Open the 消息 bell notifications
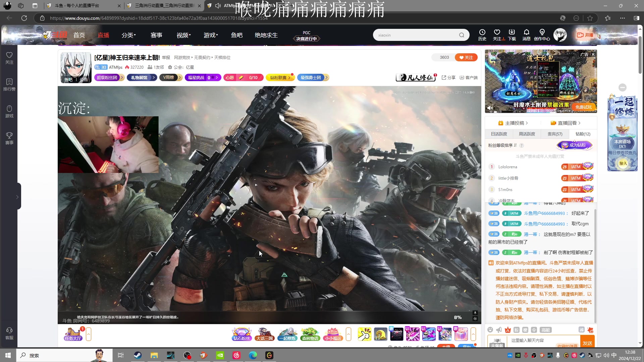The width and height of the screenshot is (644, 362). click(527, 35)
